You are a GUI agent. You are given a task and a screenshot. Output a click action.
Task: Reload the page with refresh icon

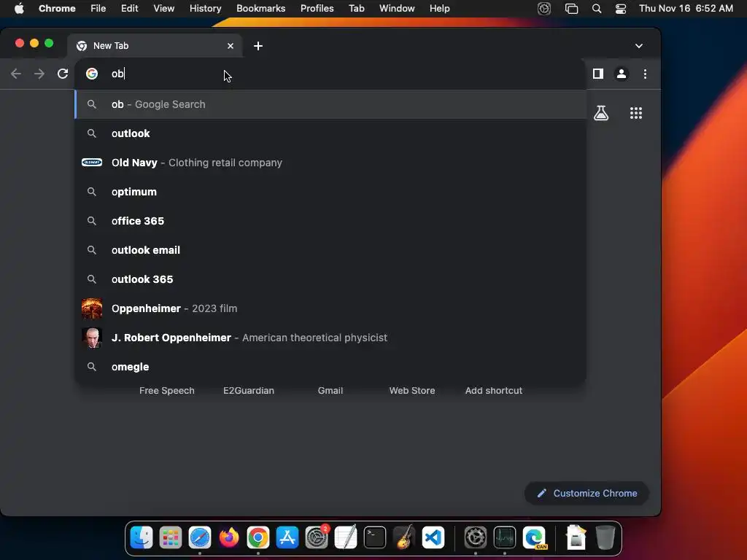(x=63, y=74)
